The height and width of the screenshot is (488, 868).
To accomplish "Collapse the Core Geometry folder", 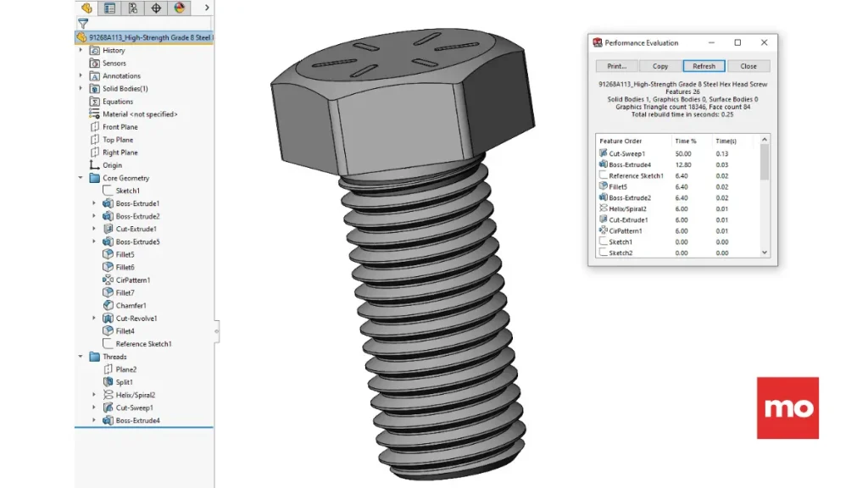I will tap(81, 178).
